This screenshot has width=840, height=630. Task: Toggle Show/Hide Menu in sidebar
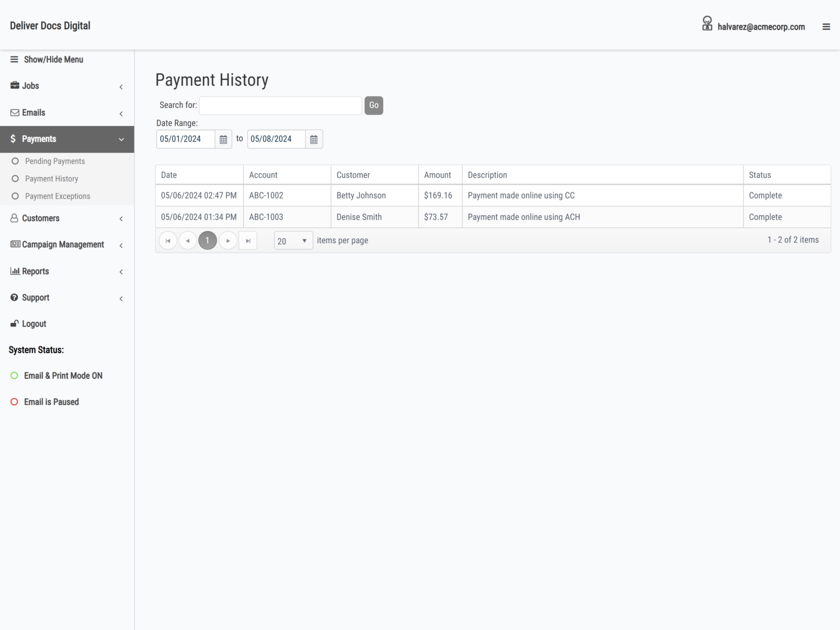(46, 60)
